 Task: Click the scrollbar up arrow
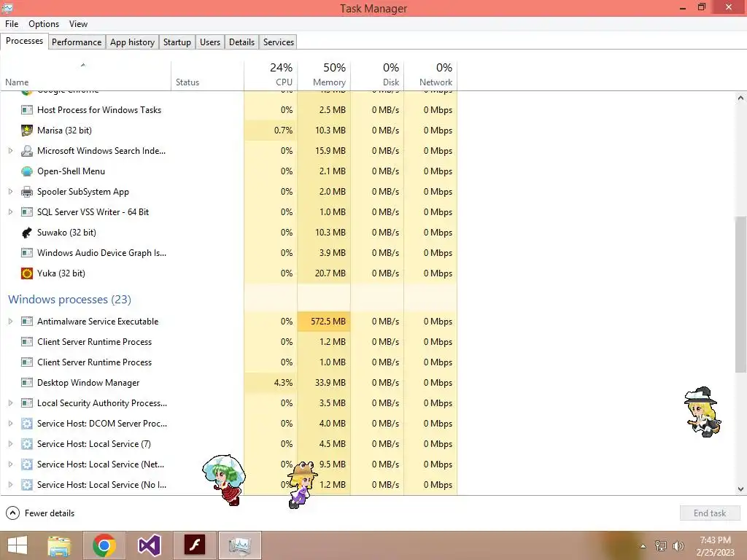pos(740,98)
